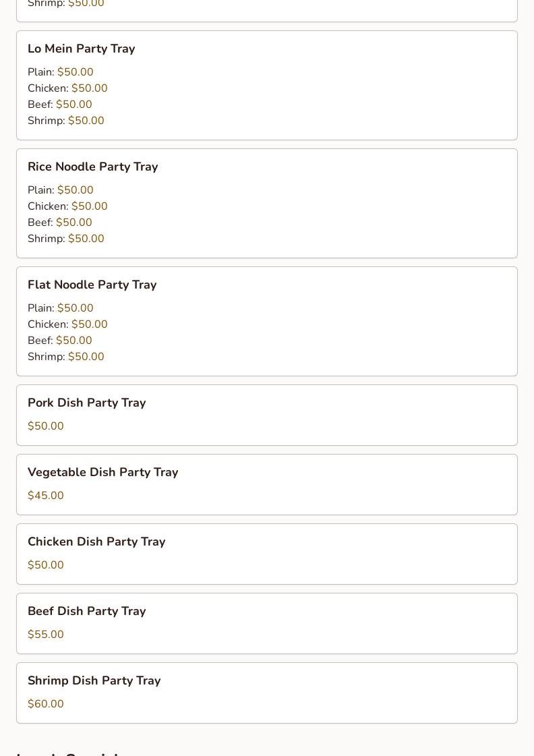Select the Beef Dish Party Tray card

point(267,623)
